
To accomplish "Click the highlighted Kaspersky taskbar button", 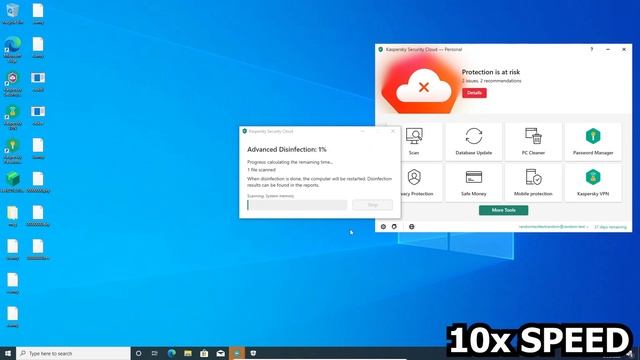I will click(x=237, y=353).
